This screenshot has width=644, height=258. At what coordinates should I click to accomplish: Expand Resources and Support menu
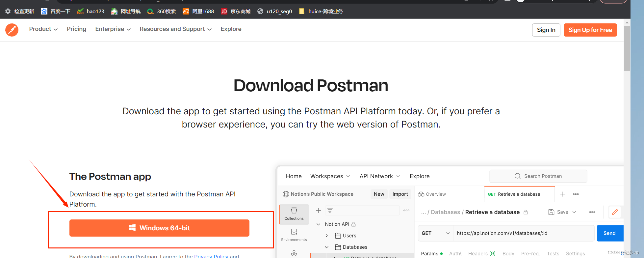click(175, 29)
